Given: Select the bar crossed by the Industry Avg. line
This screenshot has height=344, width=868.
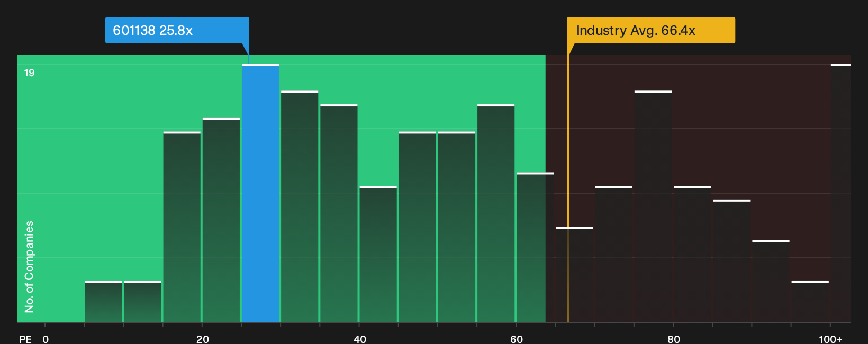Looking at the screenshot, I should click(x=575, y=275).
